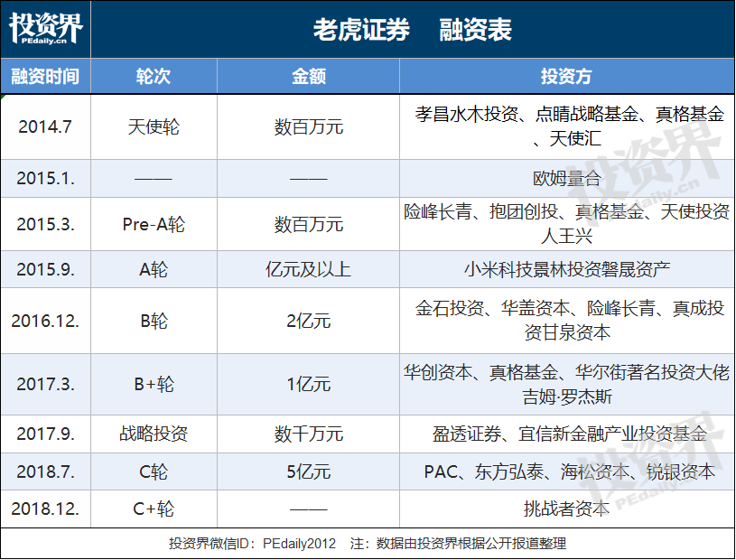Click the date cell 2014.7
The height and width of the screenshot is (560, 736).
pyautogui.click(x=45, y=126)
